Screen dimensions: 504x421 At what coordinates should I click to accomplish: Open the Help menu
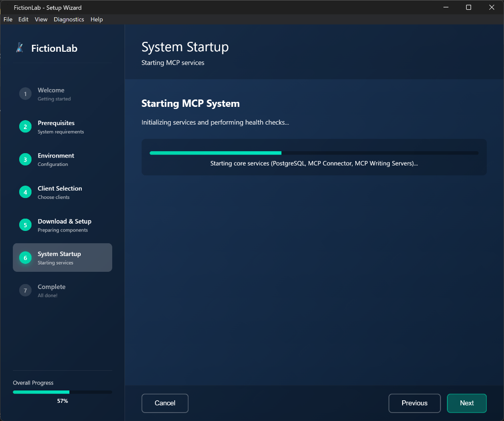point(96,19)
